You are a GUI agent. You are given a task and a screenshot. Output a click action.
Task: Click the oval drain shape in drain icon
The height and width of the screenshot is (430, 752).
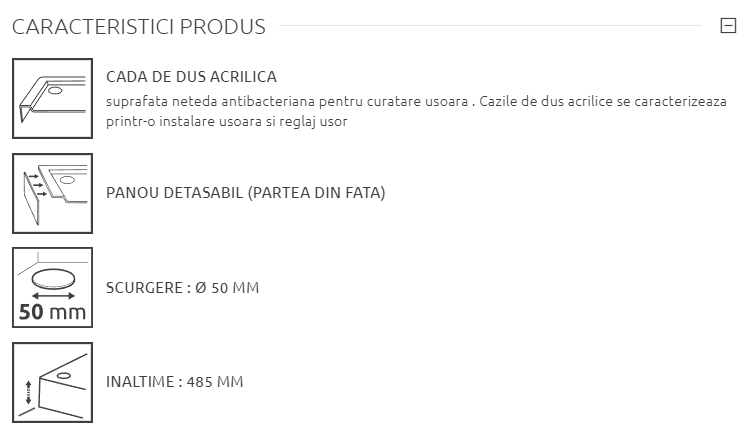[53, 279]
